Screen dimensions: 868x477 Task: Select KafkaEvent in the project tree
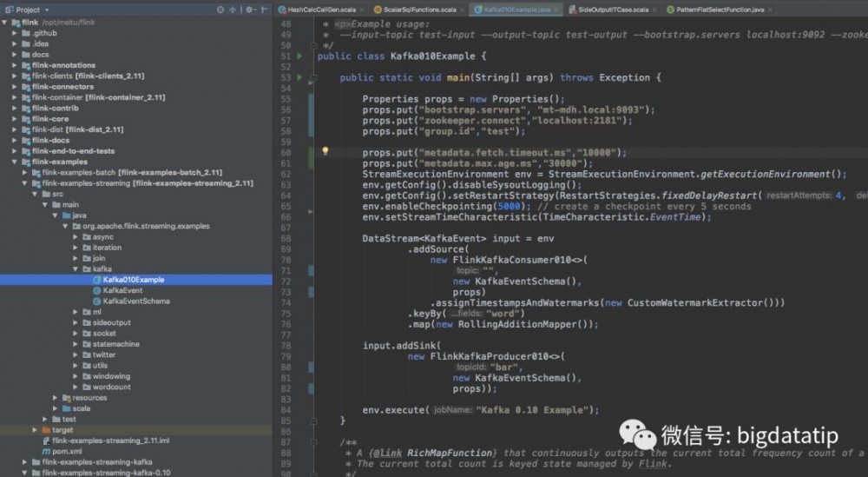pos(123,290)
